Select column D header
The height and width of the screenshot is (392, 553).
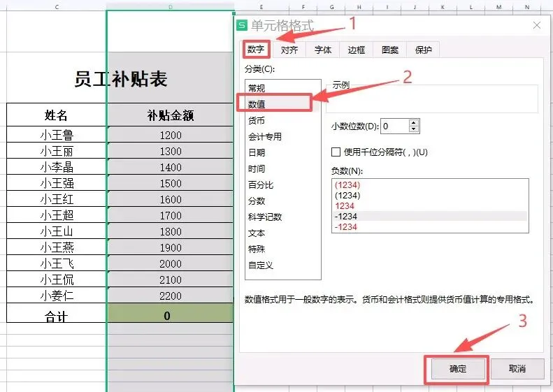tap(171, 7)
